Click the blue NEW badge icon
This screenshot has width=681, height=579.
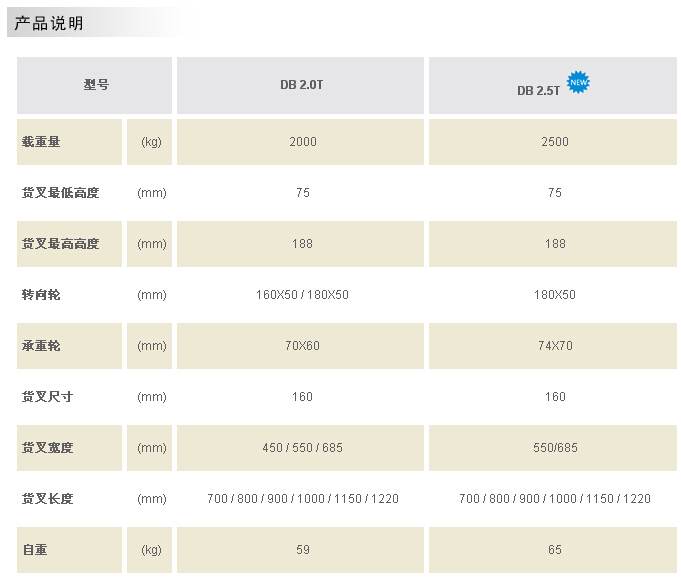click(x=578, y=82)
